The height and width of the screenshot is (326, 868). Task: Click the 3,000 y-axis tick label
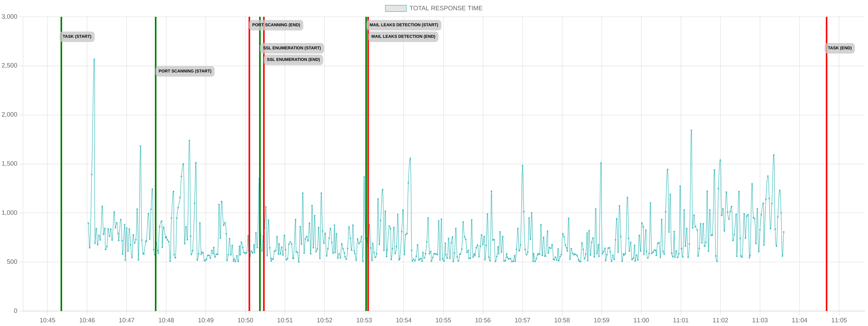coord(9,17)
